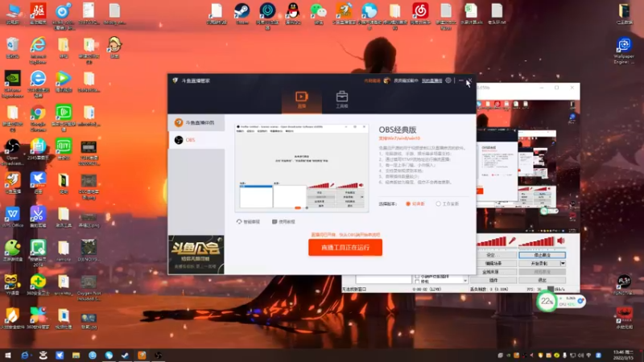
Task: Click Start Recording button in OBS window
Action: pos(539,264)
